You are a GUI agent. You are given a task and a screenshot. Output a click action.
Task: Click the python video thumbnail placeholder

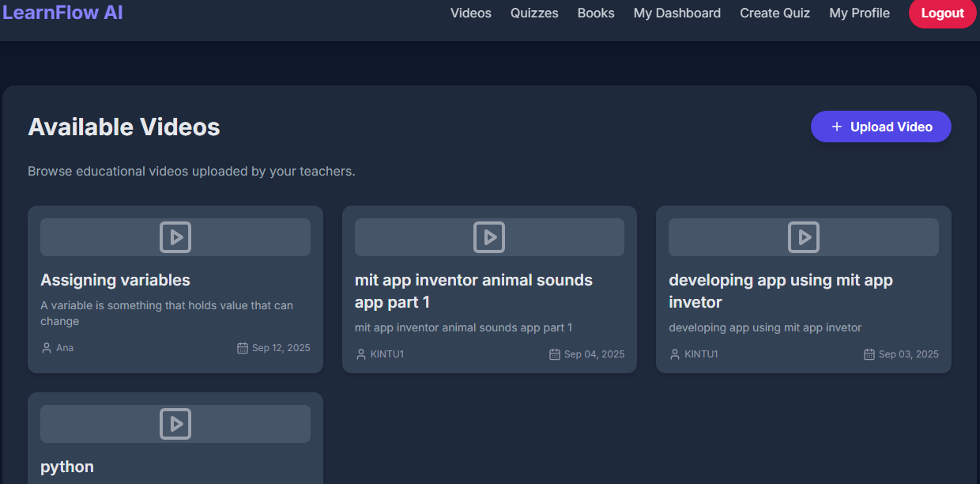175,424
